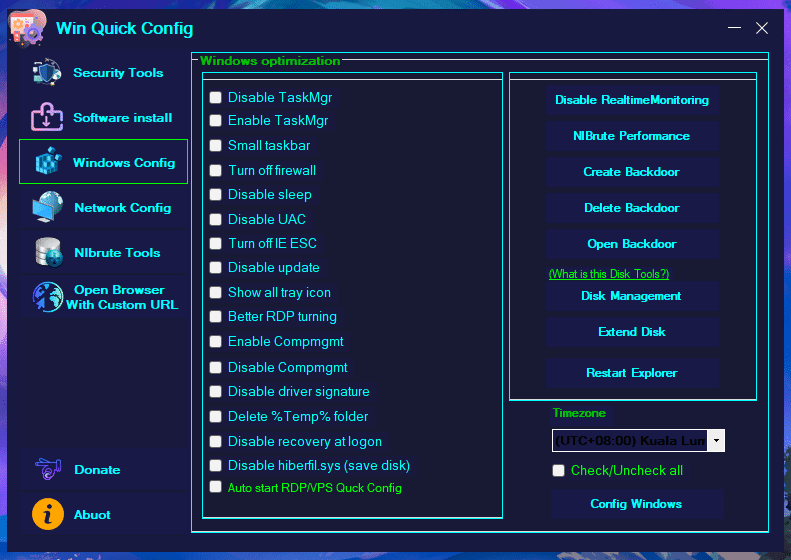Tick the Disable UAC checkbox

(x=215, y=219)
